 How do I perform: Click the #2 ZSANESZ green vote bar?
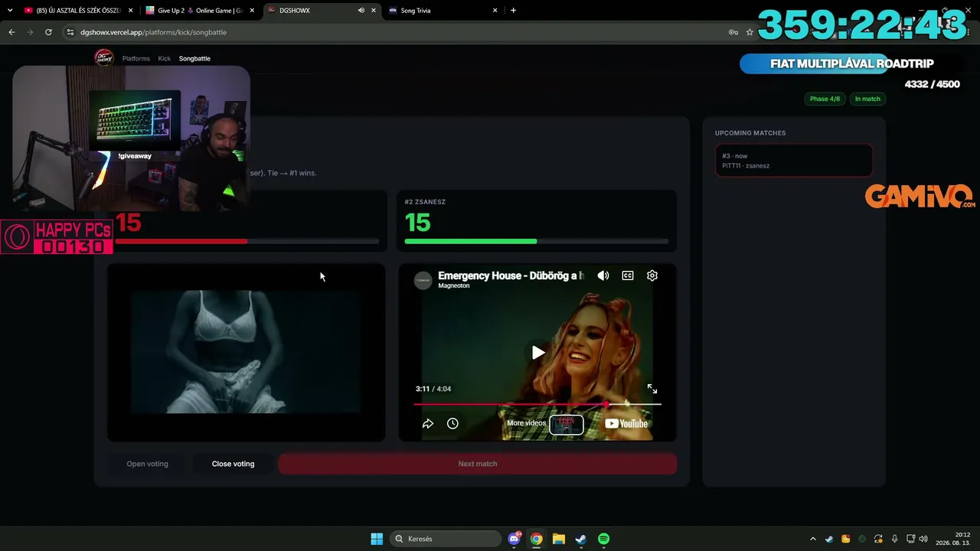point(536,241)
